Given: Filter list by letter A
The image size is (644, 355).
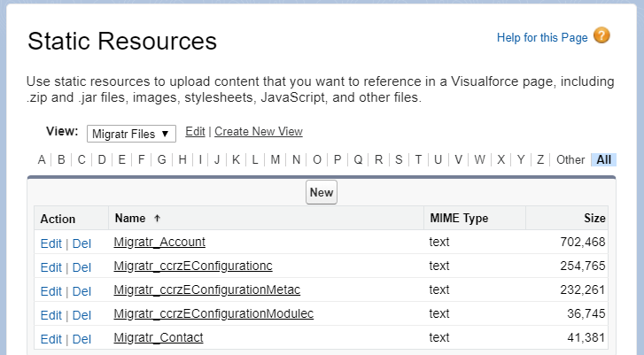Looking at the screenshot, I should tap(42, 159).
